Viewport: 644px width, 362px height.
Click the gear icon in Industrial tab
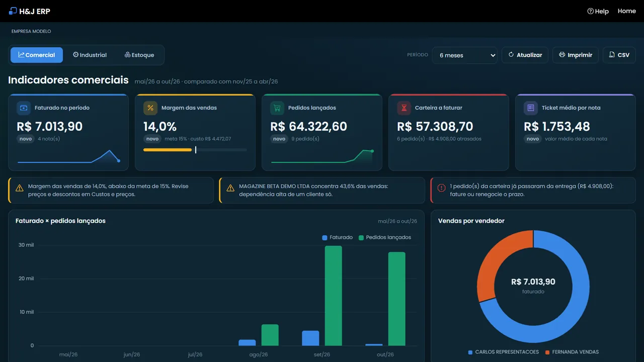pyautogui.click(x=75, y=55)
